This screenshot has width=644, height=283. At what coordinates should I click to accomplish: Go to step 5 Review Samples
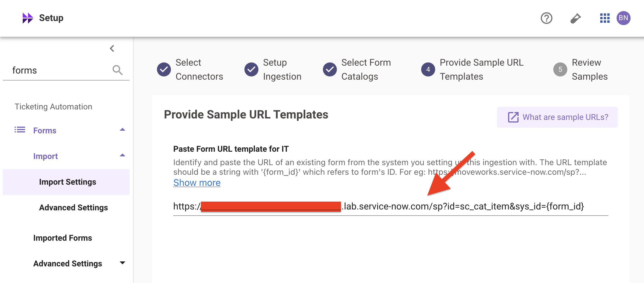(580, 69)
